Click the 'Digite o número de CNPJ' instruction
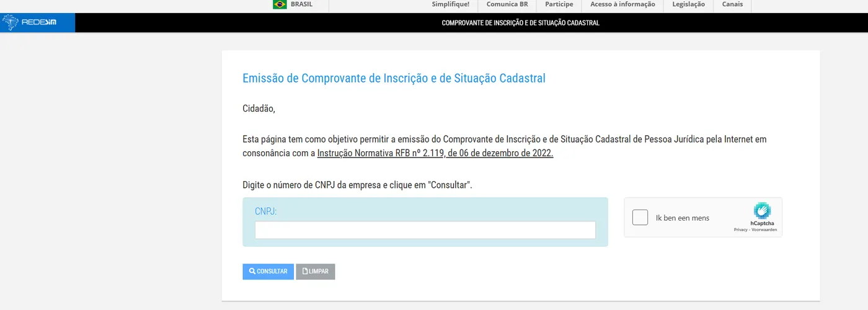Viewport: 868px width, 310px height. (x=358, y=185)
